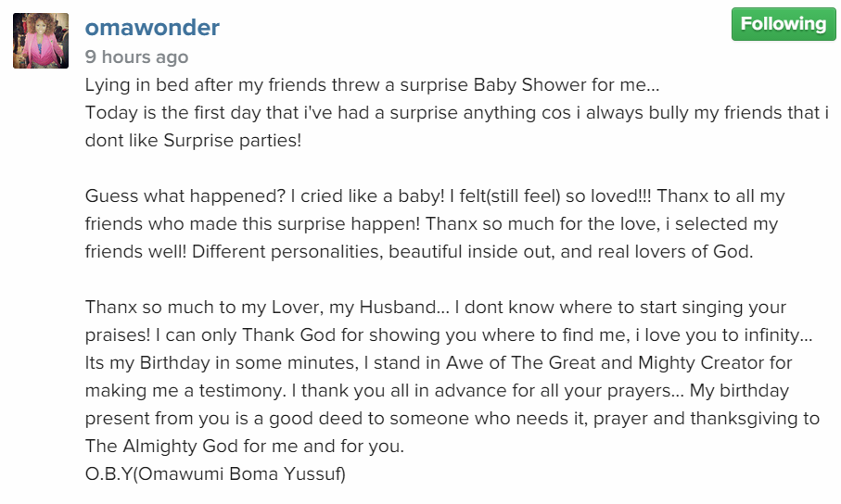Click the line starting "making me a testimony"
The image size is (841, 504).
tap(437, 391)
